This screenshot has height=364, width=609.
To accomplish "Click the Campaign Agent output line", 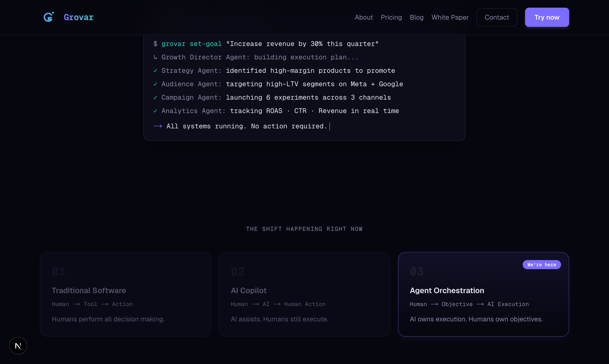I will (x=272, y=97).
